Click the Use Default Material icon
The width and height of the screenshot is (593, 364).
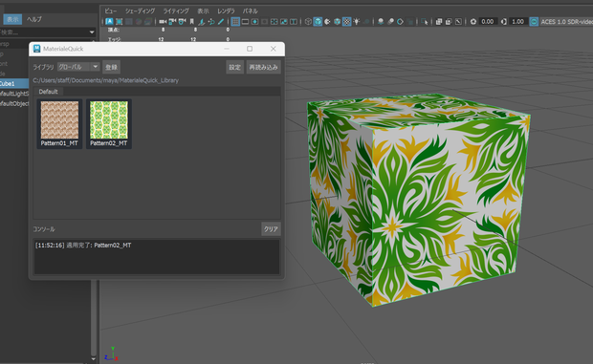[327, 22]
